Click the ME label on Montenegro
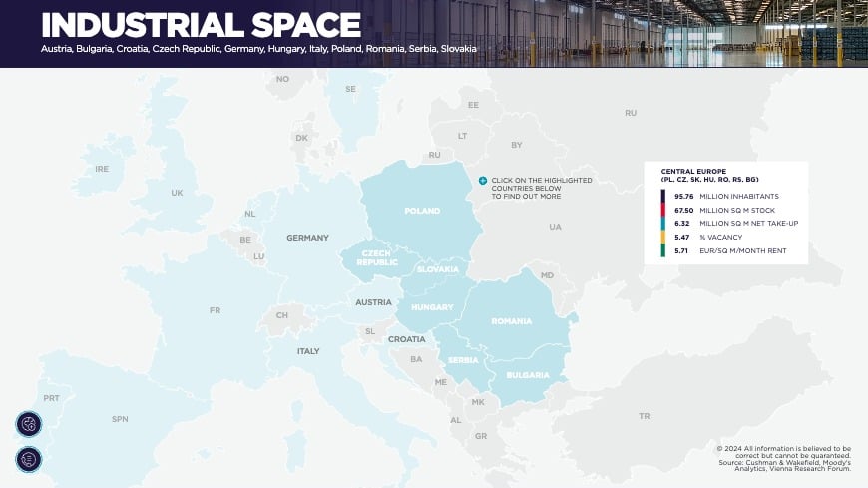The height and width of the screenshot is (488, 868). 441,382
